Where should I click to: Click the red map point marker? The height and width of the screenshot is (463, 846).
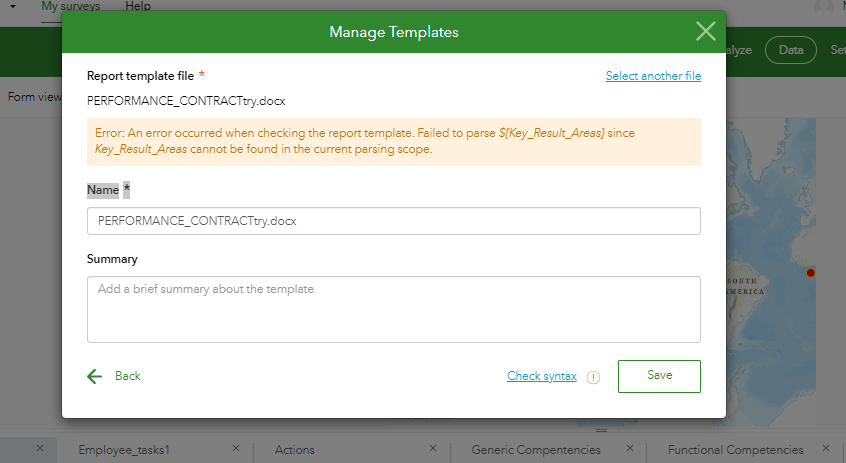[811, 272]
